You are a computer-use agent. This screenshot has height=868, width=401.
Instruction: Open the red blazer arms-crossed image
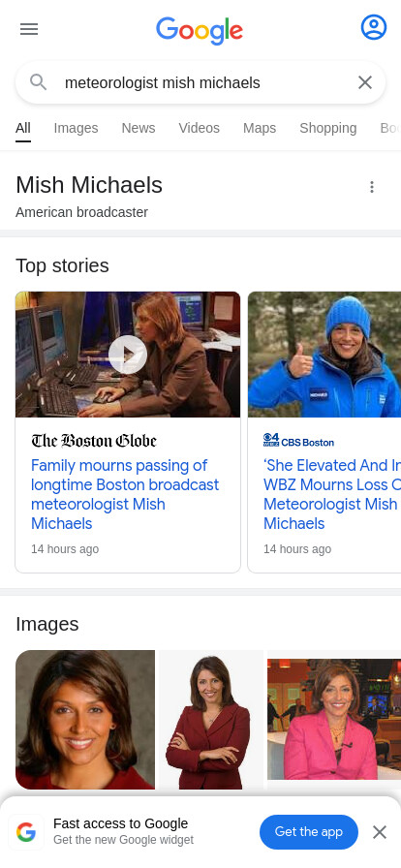tap(211, 720)
